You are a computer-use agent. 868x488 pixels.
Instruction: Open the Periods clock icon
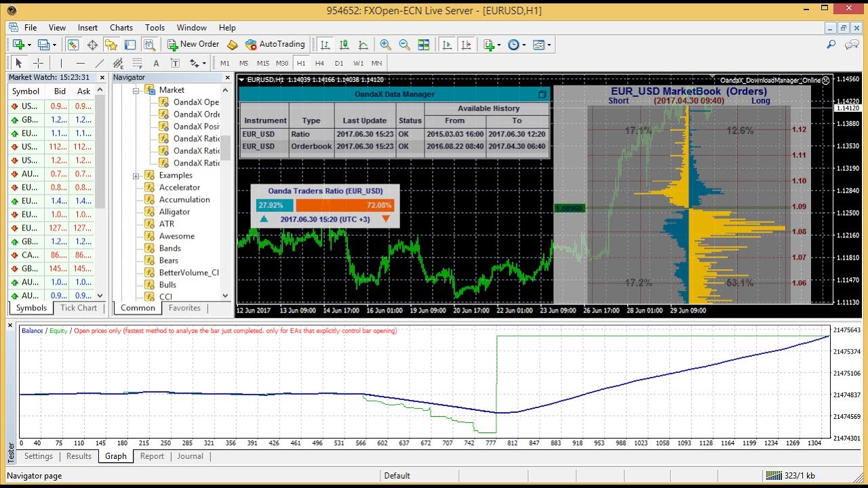(x=513, y=45)
